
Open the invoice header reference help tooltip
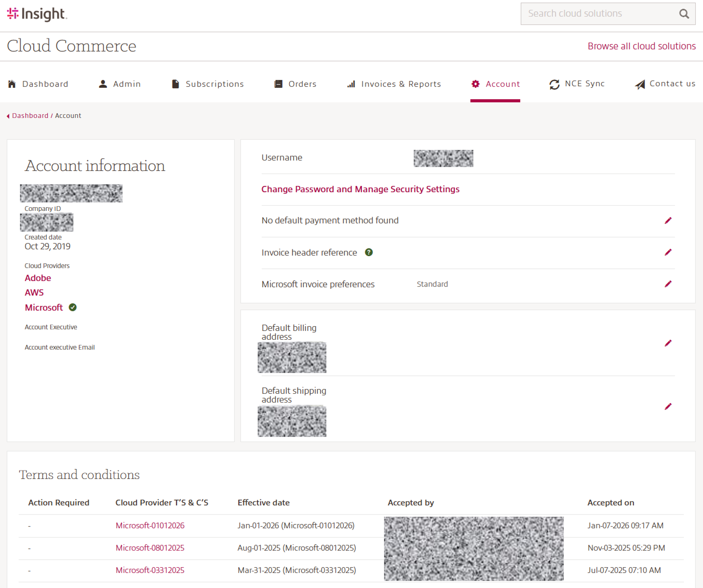pyautogui.click(x=369, y=252)
